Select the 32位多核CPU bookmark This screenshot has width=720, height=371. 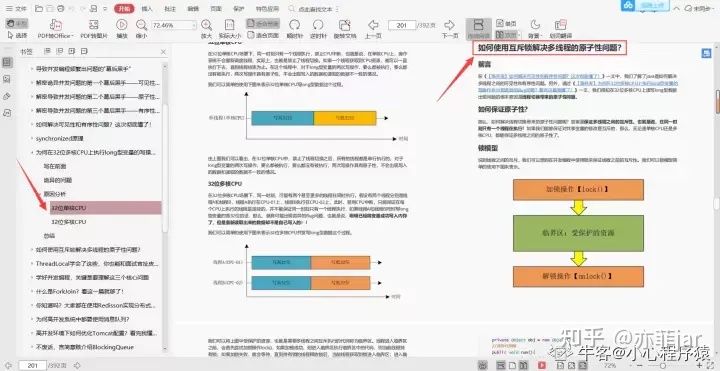tap(69, 222)
